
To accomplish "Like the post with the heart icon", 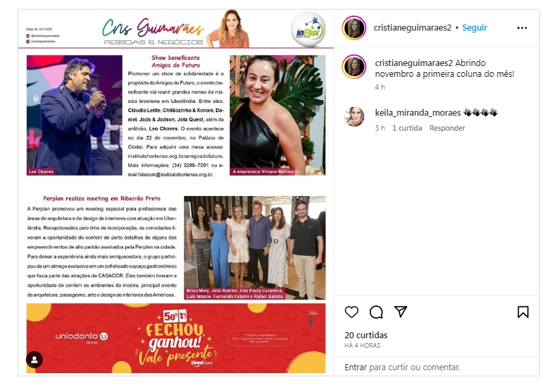I will [351, 312].
